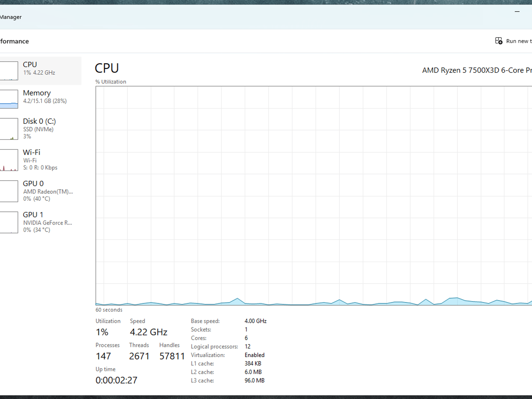
Task: Select GPU 0 AMD Radeon entry
Action: pos(41,191)
